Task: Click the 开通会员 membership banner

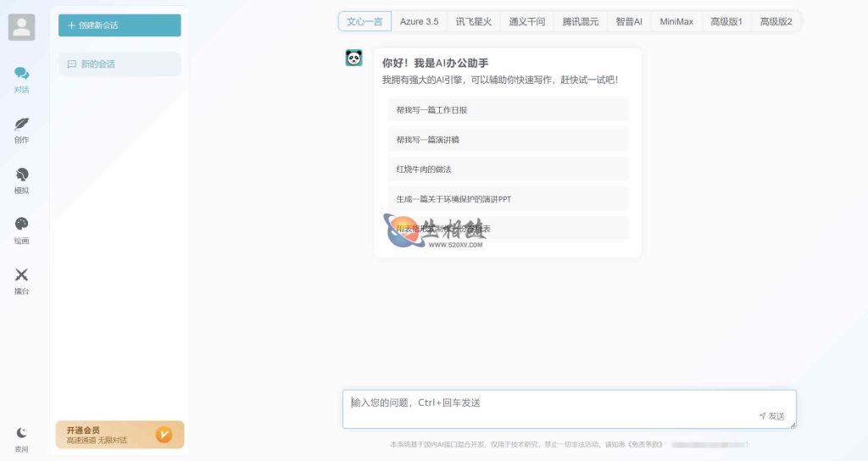Action: [120, 435]
